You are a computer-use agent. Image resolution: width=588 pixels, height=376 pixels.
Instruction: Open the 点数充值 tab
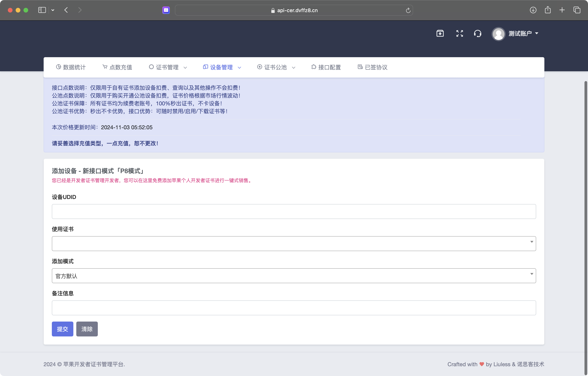pos(117,67)
